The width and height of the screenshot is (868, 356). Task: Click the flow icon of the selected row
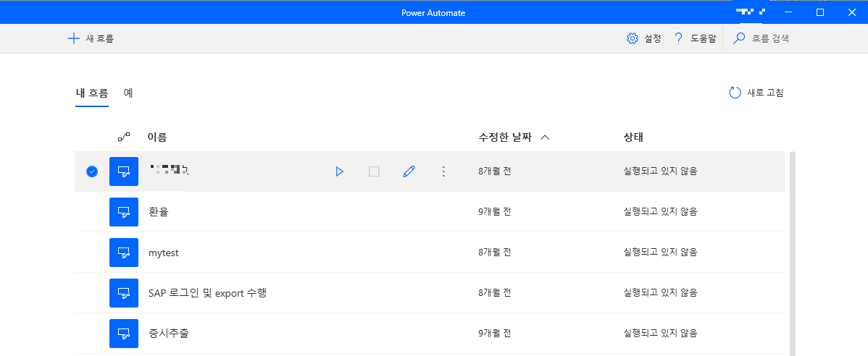pos(124,171)
